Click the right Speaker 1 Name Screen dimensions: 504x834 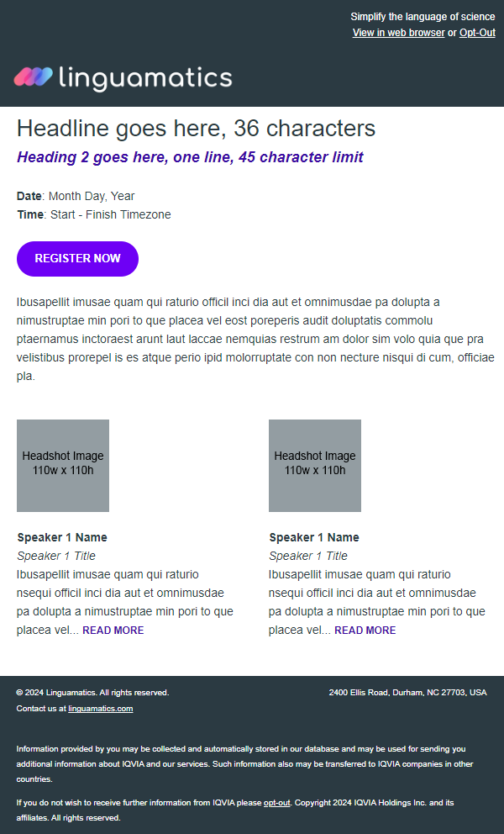[314, 537]
